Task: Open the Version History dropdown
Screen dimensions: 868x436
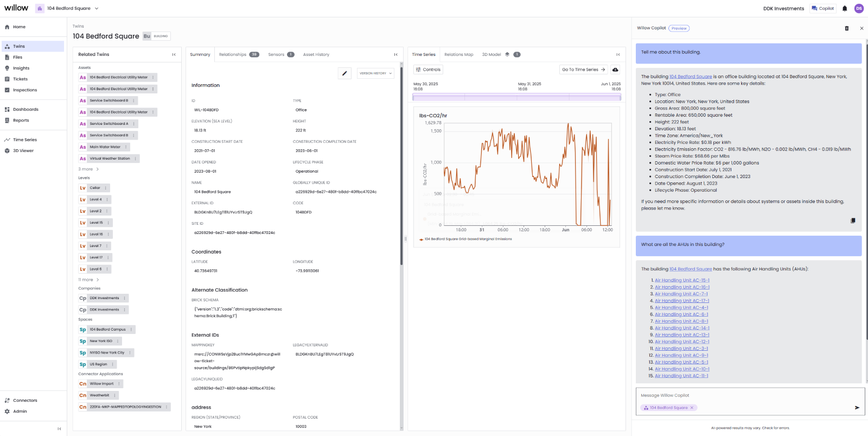Action: tap(375, 73)
